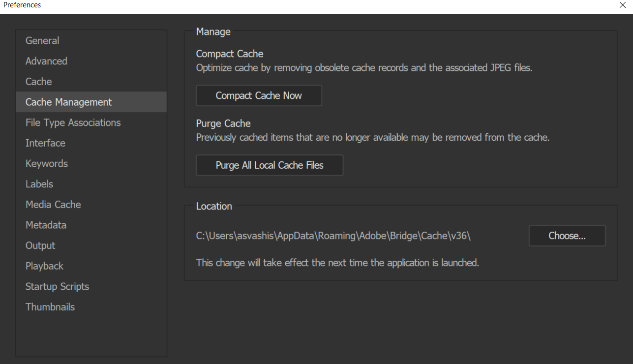
Task: Select the Output preferences category
Action: 40,245
